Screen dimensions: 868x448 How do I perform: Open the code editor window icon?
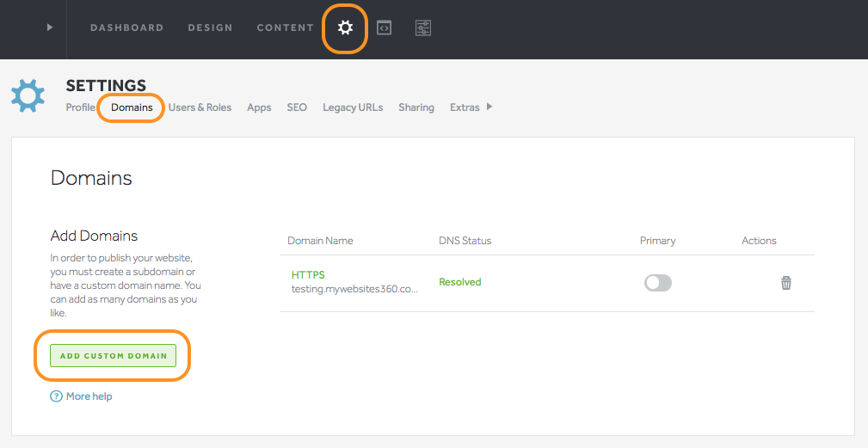pyautogui.click(x=385, y=28)
